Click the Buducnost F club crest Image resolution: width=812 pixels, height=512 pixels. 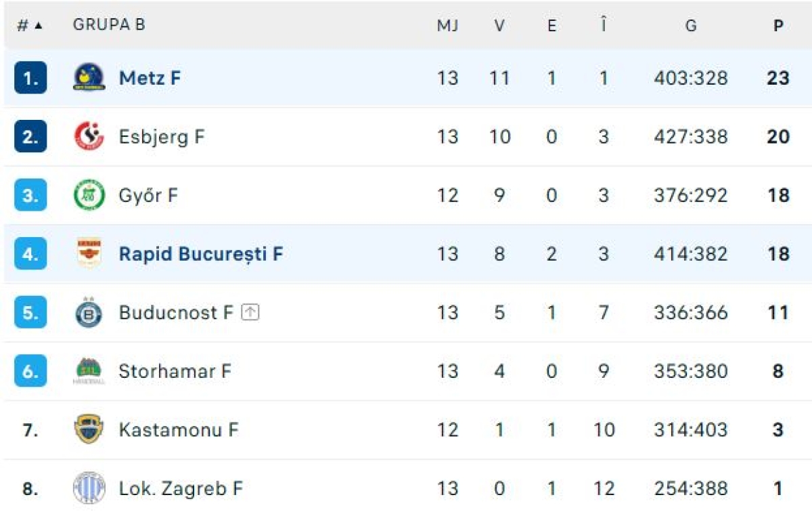tap(89, 313)
